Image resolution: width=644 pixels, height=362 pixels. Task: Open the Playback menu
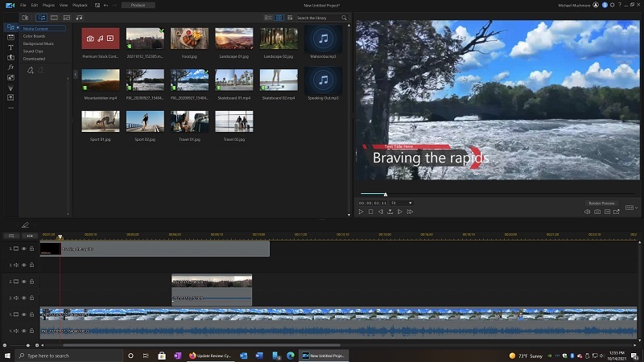pos(80,5)
